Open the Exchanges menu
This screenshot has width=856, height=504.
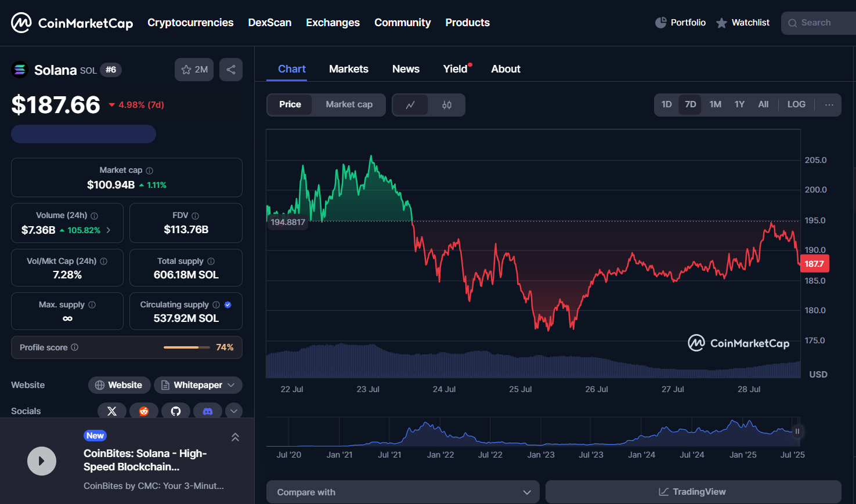333,23
